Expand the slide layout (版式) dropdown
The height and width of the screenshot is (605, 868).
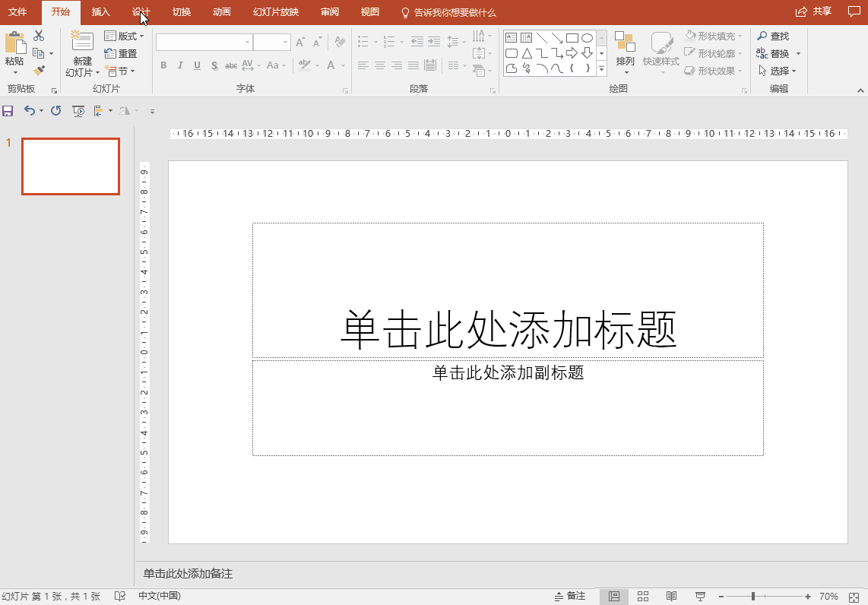pyautogui.click(x=124, y=36)
